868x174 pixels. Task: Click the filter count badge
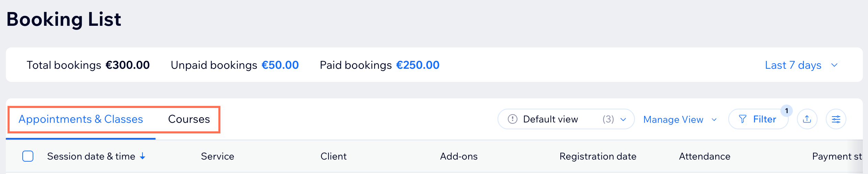[x=786, y=111]
